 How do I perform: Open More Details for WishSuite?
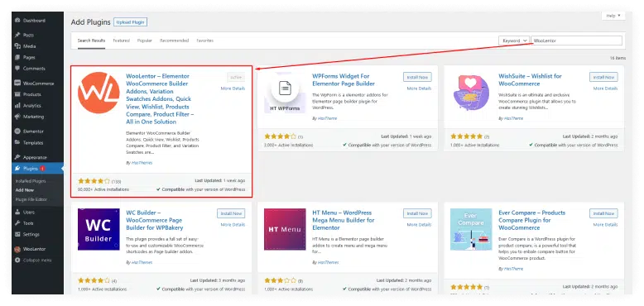pos(605,88)
